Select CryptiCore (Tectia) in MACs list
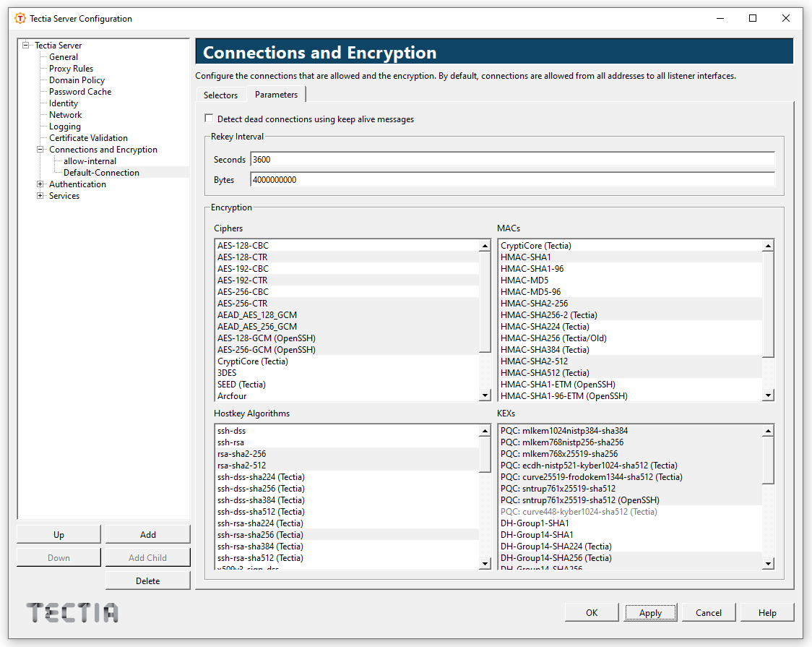 point(630,246)
